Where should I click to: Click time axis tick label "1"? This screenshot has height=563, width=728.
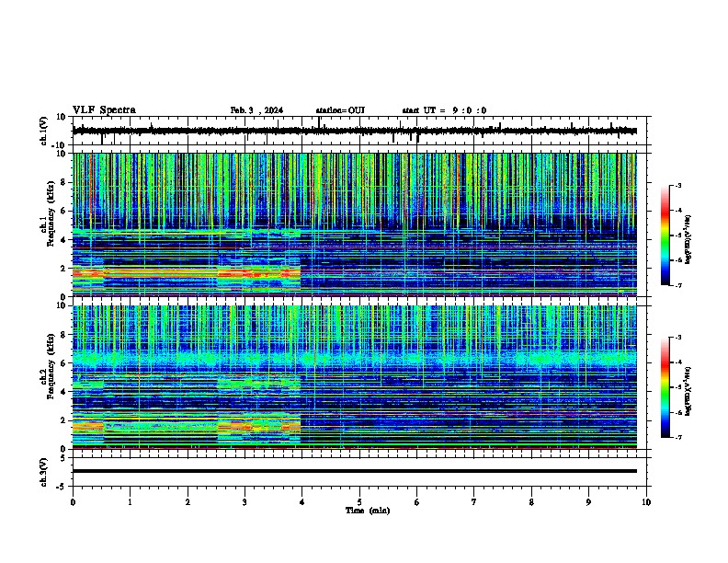point(130,502)
